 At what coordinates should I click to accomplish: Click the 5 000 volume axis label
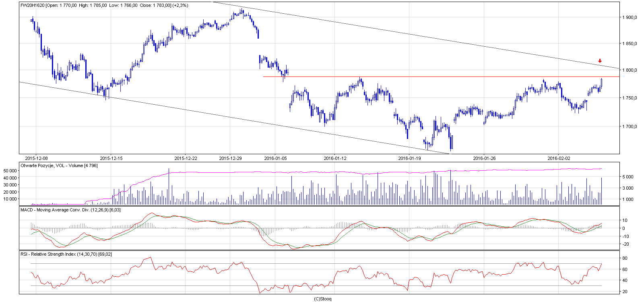pyautogui.click(x=628, y=177)
